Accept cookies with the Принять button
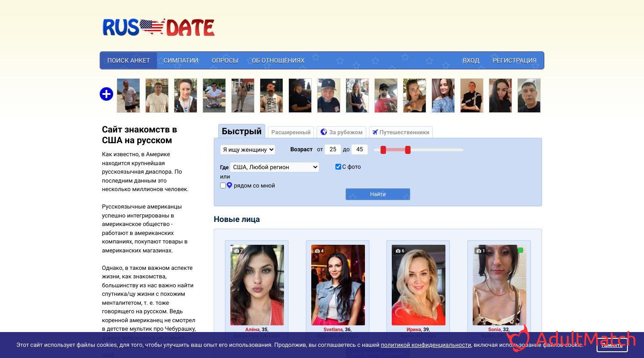Image resolution: width=644 pixels, height=358 pixels. coord(612,345)
